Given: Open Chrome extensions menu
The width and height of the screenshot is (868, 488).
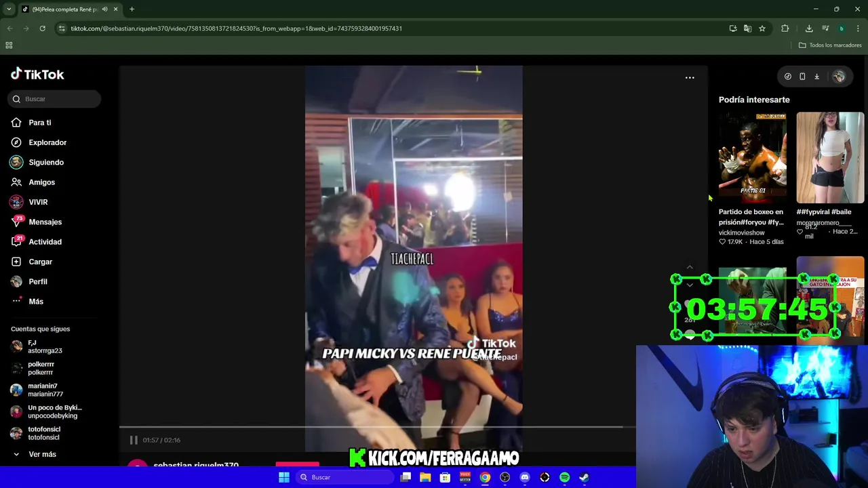Looking at the screenshot, I should 785,28.
